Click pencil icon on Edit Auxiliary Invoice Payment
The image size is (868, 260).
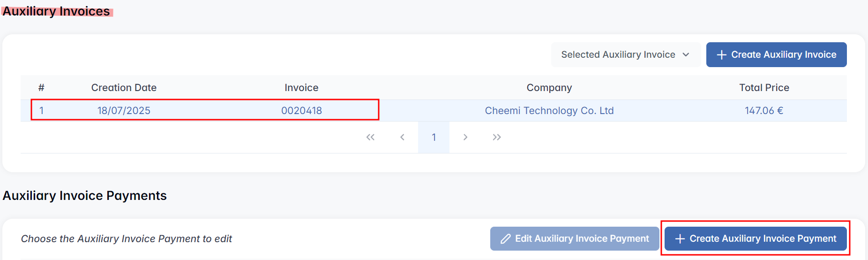(x=505, y=239)
